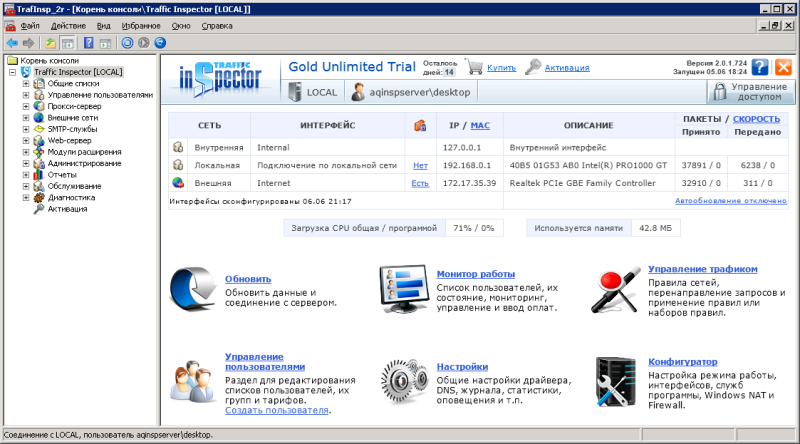Click the Активация link in the header
The width and height of the screenshot is (800, 444).
567,68
